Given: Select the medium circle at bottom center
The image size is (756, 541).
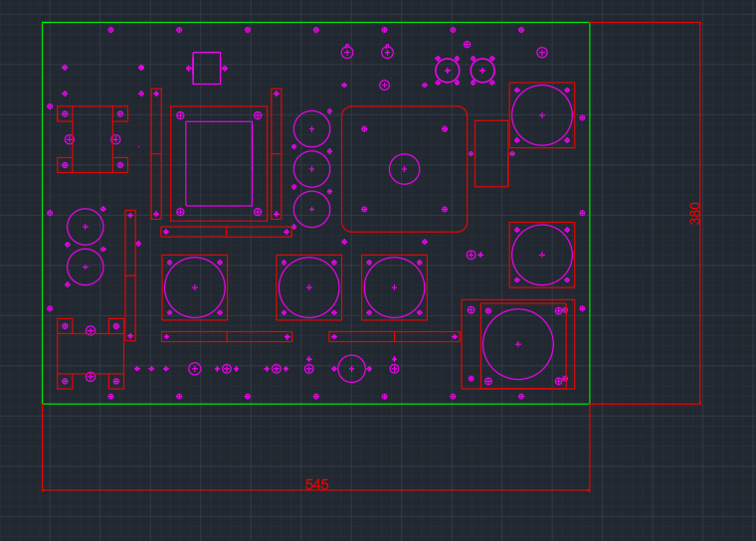Looking at the screenshot, I should [351, 369].
